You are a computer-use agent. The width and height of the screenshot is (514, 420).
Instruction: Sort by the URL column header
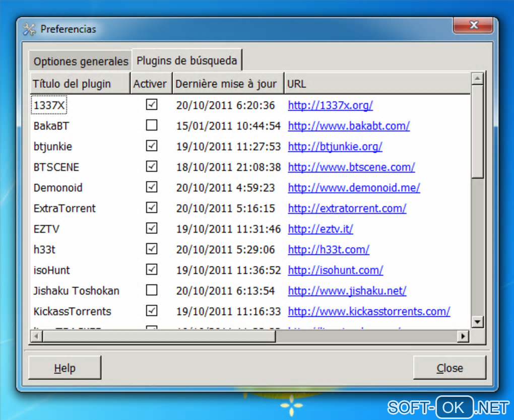[377, 84]
